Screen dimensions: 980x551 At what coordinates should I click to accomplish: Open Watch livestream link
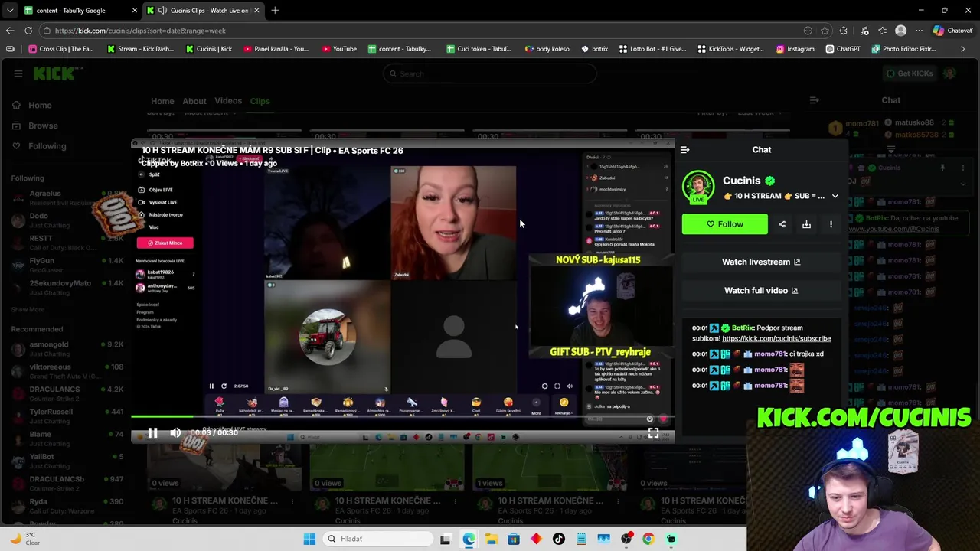761,262
